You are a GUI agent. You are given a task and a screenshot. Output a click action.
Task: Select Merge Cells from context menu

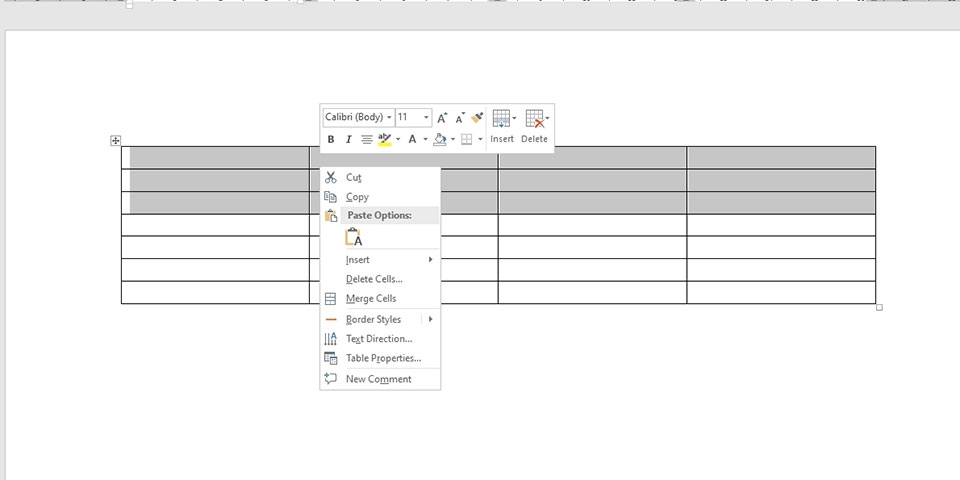click(x=370, y=298)
